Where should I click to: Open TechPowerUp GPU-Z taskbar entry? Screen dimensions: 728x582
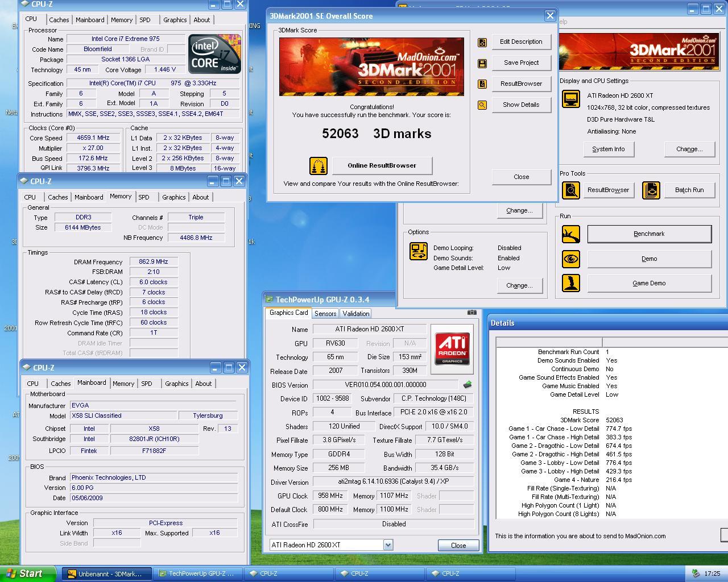coord(197,574)
